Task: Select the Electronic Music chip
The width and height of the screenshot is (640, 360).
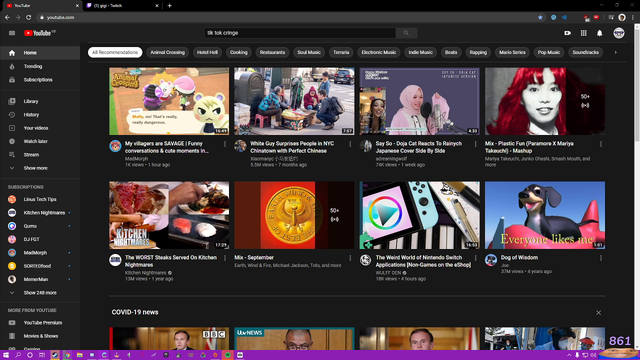Action: (x=379, y=52)
